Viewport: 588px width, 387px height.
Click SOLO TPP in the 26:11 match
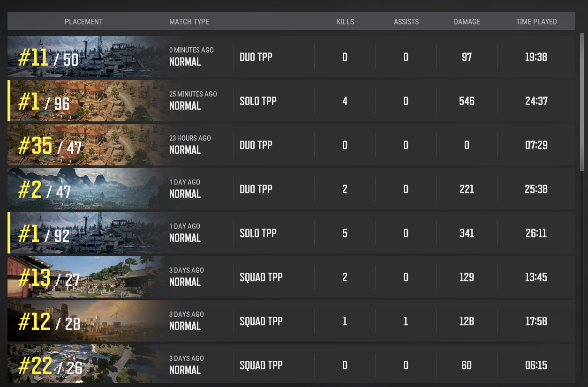coord(258,233)
